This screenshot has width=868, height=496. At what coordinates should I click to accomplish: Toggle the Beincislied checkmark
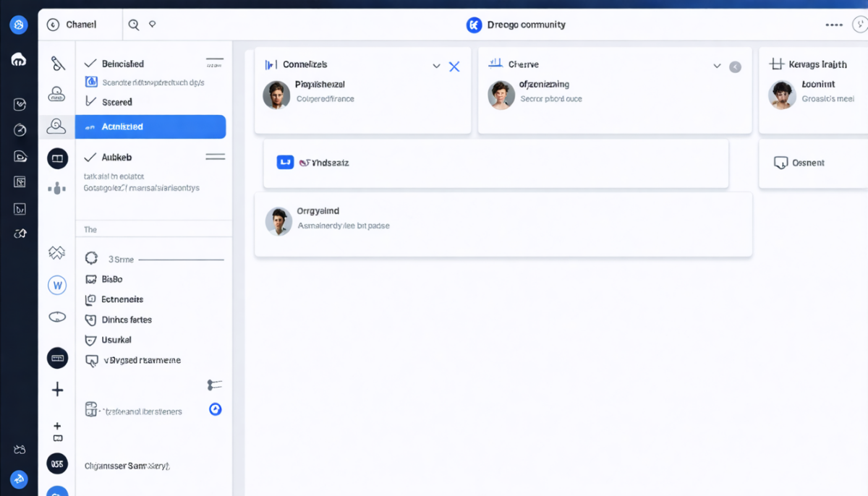pos(90,64)
